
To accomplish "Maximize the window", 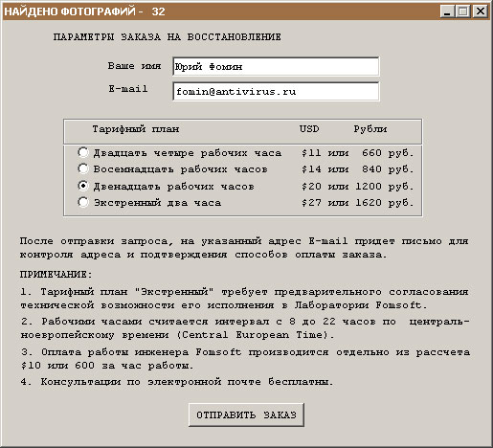I will [463, 11].
